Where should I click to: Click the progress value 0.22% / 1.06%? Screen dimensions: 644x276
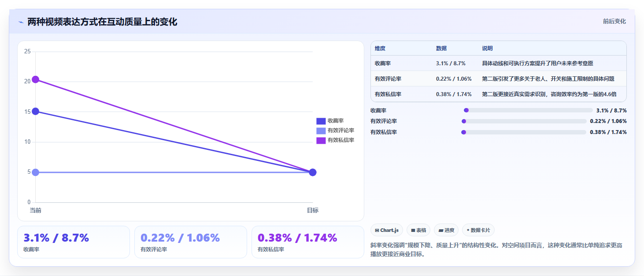[608, 121]
